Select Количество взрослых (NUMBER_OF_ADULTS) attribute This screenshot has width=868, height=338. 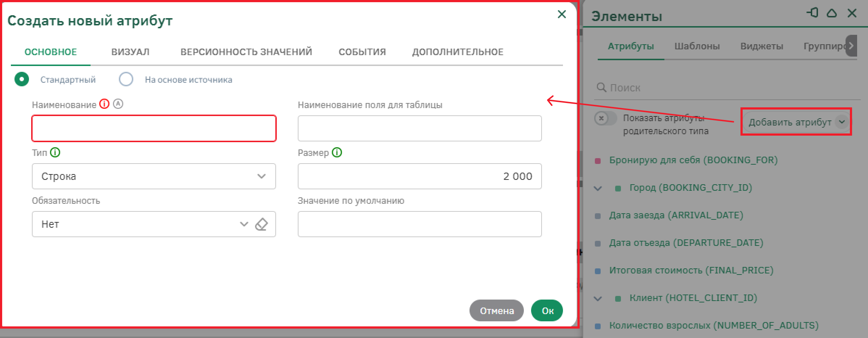(x=714, y=325)
